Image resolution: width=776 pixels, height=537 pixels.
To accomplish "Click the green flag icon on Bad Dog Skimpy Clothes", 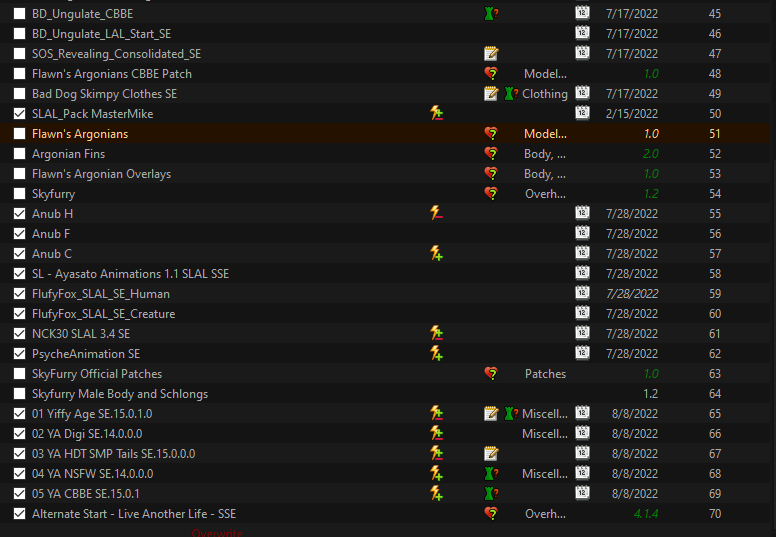I will click(x=511, y=94).
